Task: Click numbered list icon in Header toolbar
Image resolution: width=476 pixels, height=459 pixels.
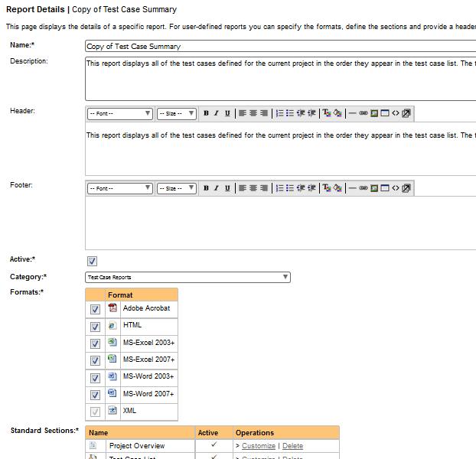Action: [x=280, y=113]
